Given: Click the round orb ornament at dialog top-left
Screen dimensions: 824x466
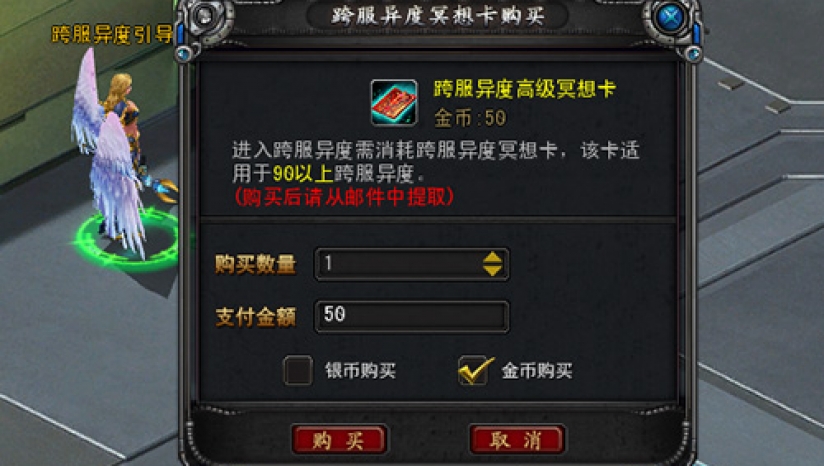Looking at the screenshot, I should [205, 16].
